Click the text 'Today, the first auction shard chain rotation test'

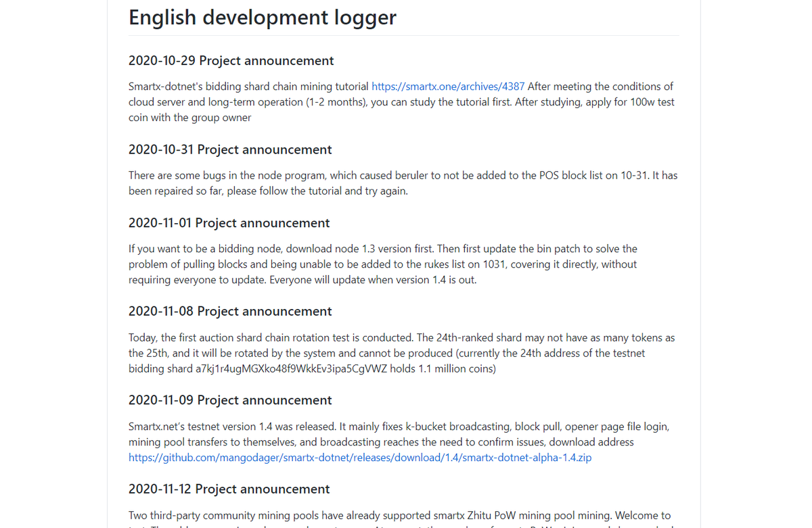[244, 337]
